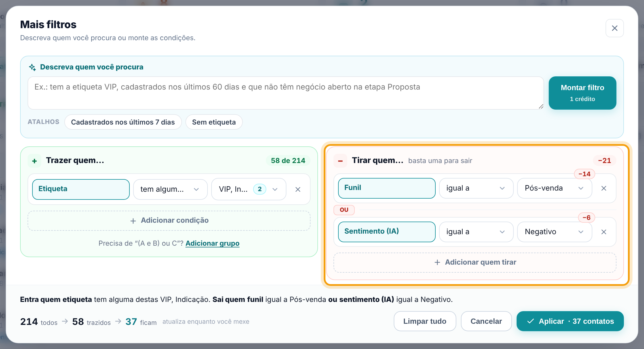
Task: Click the red minus icon in Tirar quem
Action: (x=340, y=161)
